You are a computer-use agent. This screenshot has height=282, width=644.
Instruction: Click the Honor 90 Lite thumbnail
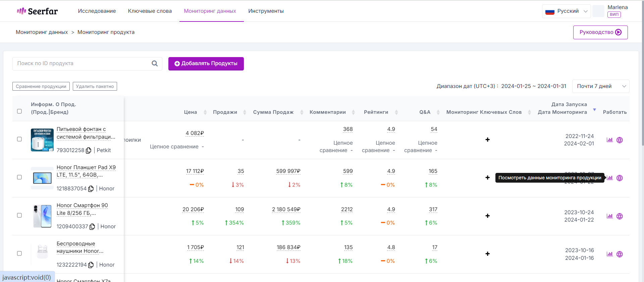(x=42, y=216)
